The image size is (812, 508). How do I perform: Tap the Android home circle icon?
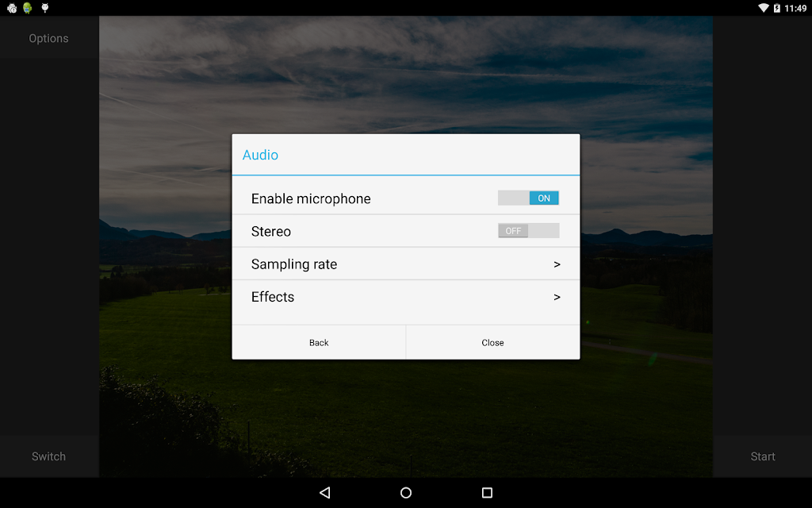[x=406, y=492]
